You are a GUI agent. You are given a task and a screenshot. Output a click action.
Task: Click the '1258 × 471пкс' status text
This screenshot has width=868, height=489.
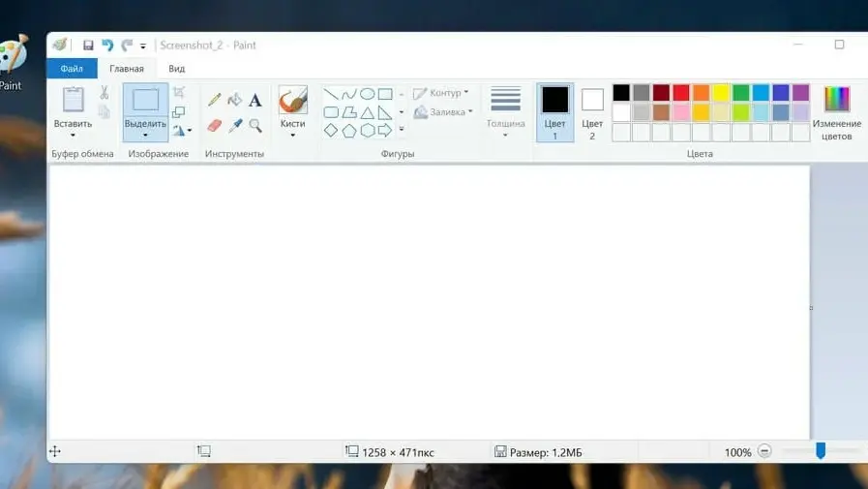(398, 452)
